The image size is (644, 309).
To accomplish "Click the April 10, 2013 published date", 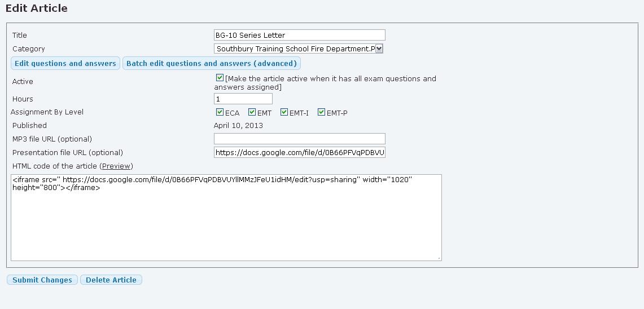I will pyautogui.click(x=238, y=125).
